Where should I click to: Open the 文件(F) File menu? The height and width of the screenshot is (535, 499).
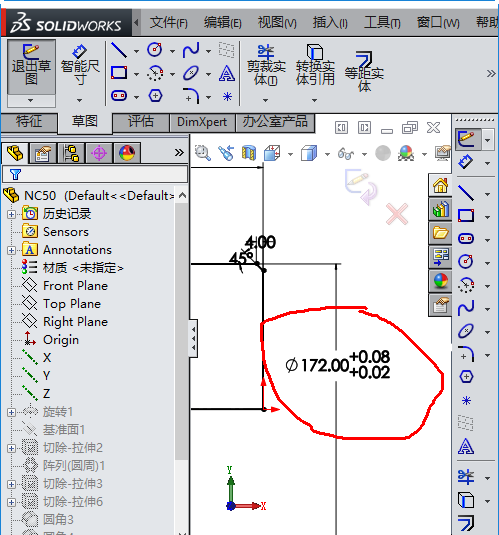point(169,23)
